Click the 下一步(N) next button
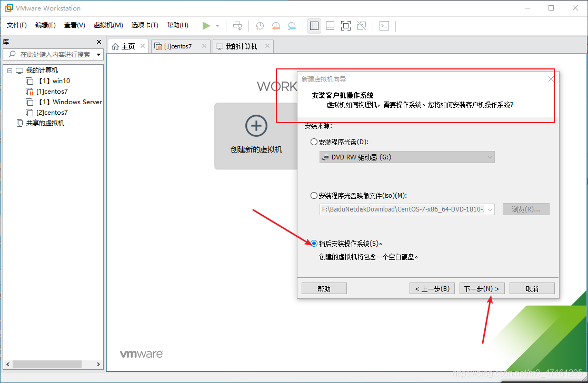The height and width of the screenshot is (383, 588). (x=482, y=288)
